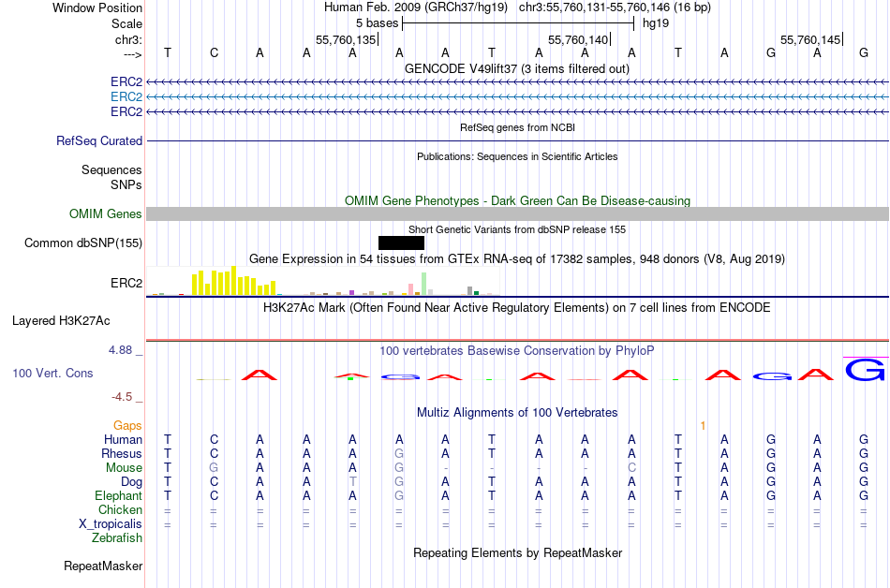The image size is (890, 588).
Task: Select the light-blue ERC2 transcript label
Action: (126, 97)
